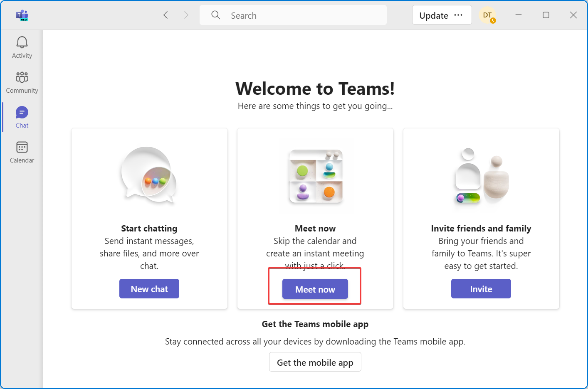This screenshot has height=389, width=588.
Task: Click the Meet now card illustration
Action: click(x=315, y=176)
